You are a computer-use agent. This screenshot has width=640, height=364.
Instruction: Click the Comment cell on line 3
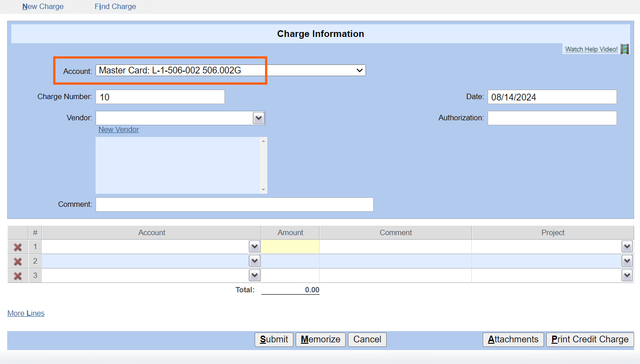point(395,276)
